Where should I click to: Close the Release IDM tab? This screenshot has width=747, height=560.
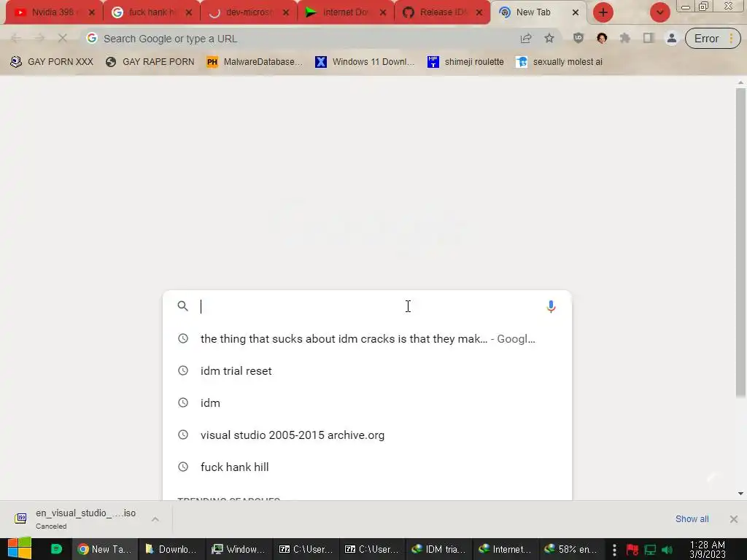coord(480,12)
